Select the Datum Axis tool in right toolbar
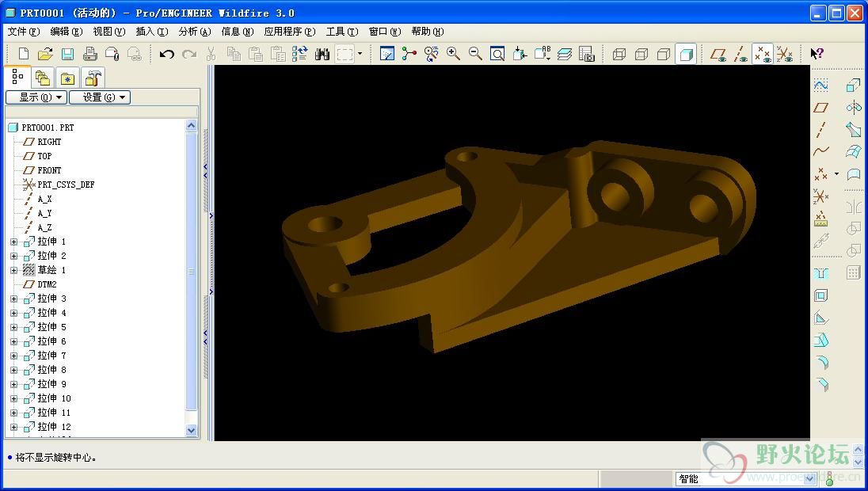This screenshot has width=868, height=491. coord(821,130)
